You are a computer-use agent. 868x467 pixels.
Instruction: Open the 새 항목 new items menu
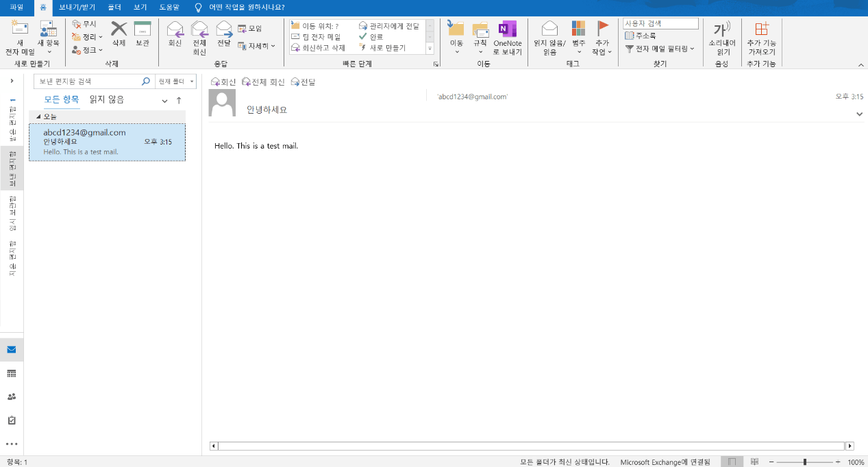48,38
